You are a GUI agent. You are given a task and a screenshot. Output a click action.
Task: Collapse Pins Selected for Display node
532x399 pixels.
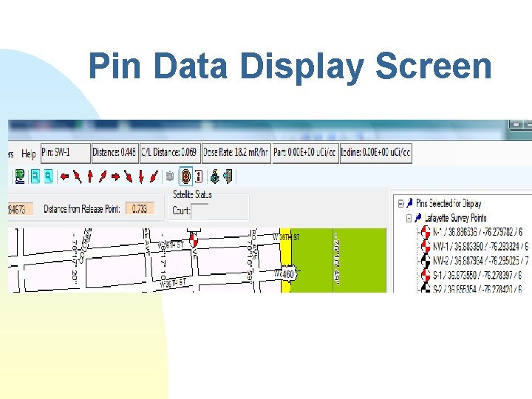(400, 204)
